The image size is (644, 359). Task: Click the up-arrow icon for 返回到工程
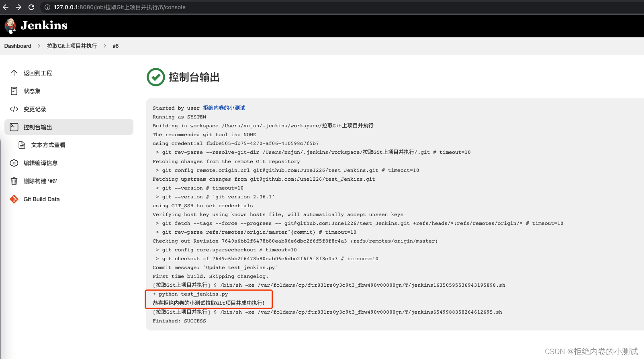pyautogui.click(x=14, y=73)
